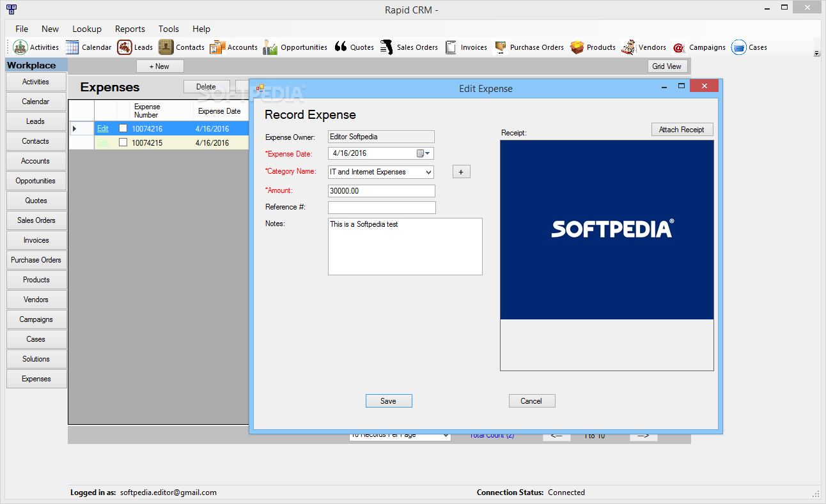Open Opportunities from the top toolbar
This screenshot has width=826, height=504.
point(295,47)
